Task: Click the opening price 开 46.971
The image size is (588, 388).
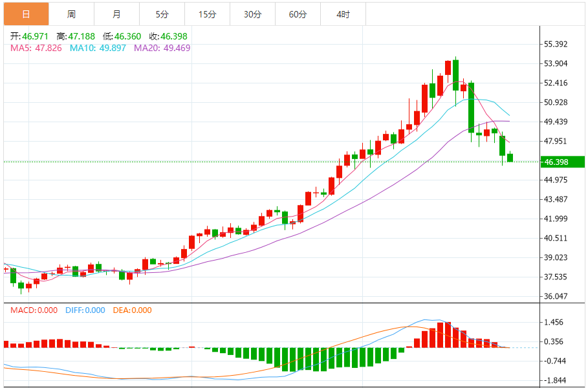Action: [x=30, y=37]
